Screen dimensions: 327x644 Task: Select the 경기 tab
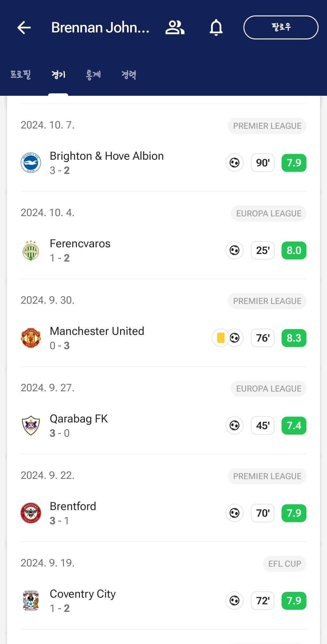[x=58, y=74]
